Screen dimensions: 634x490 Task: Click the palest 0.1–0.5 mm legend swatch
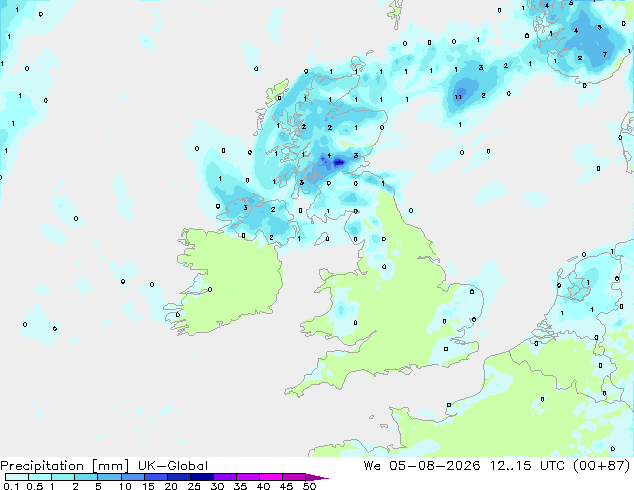coord(17,477)
